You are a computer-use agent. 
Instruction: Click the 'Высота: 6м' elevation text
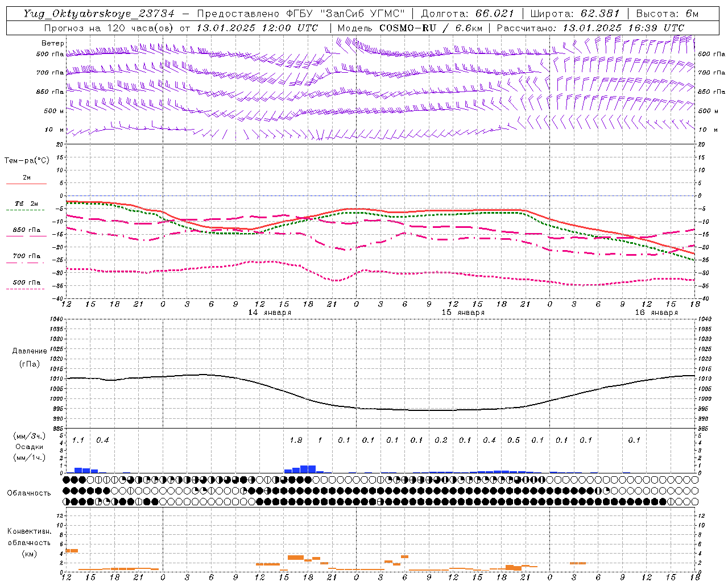pyautogui.click(x=667, y=14)
